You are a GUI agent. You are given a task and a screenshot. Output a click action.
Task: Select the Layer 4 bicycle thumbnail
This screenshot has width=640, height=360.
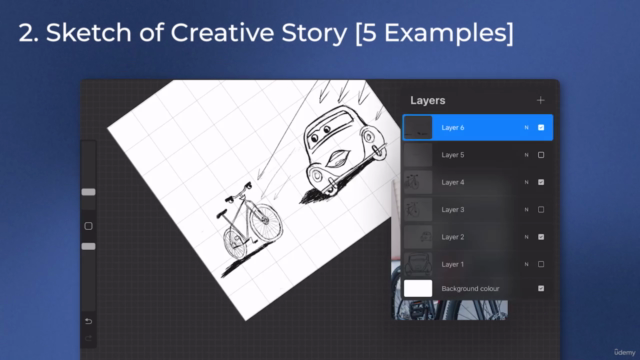pyautogui.click(x=418, y=182)
